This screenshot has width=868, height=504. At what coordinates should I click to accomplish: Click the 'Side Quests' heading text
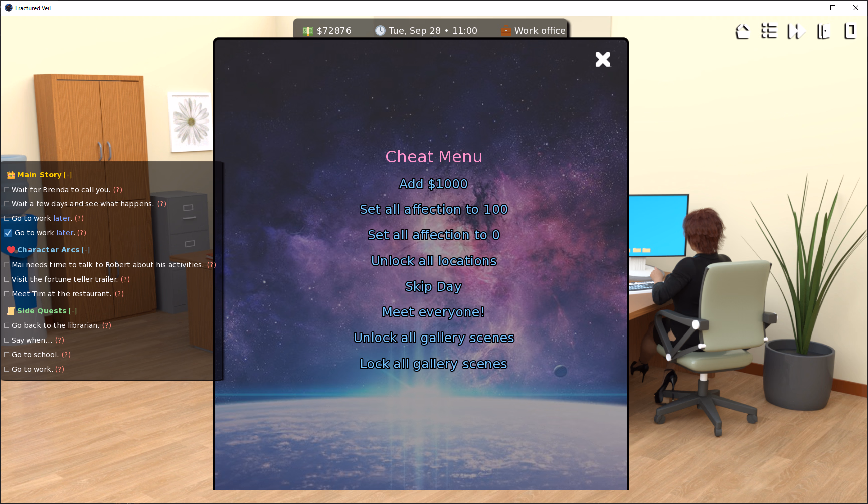point(42,311)
